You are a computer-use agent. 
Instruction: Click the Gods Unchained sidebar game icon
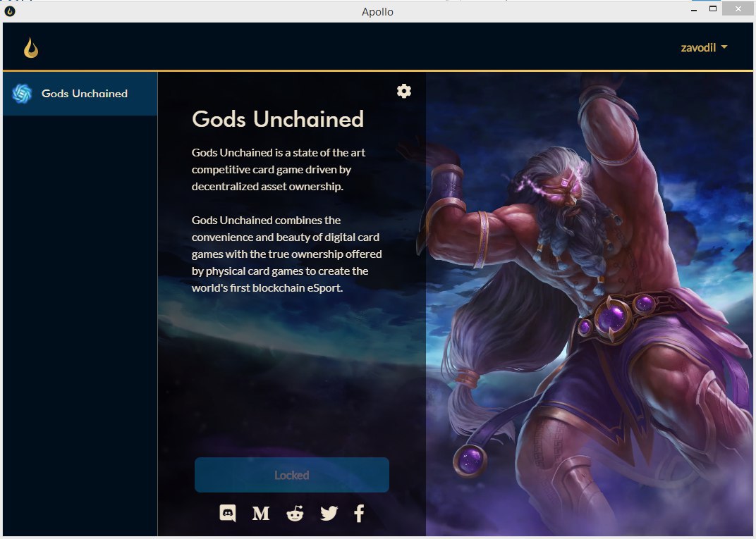22,94
